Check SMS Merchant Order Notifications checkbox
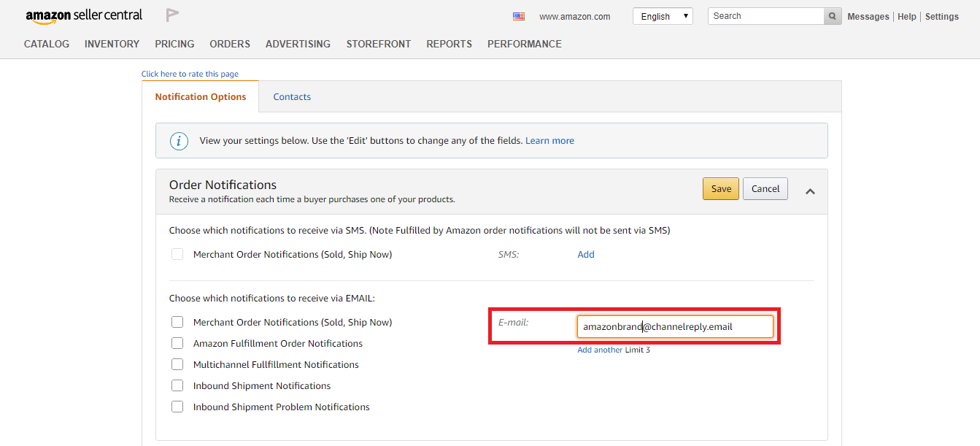 (177, 254)
